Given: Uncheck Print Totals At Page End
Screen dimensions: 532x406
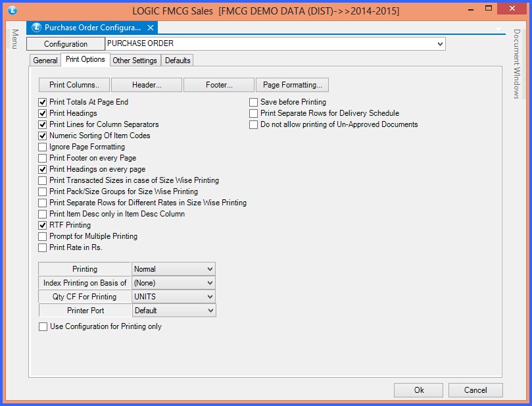Looking at the screenshot, I should tap(42, 102).
